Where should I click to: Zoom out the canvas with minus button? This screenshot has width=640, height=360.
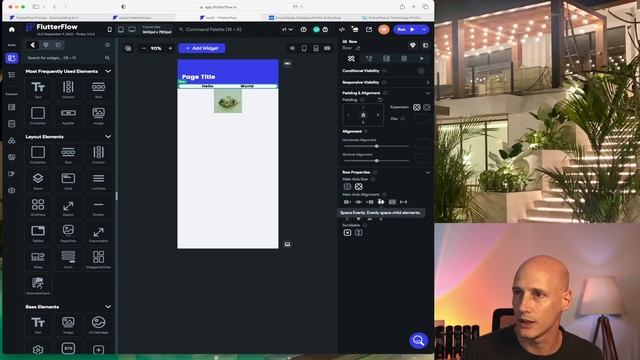[x=144, y=48]
